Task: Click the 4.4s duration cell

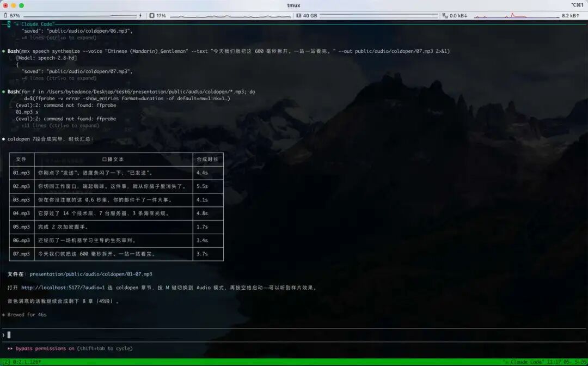Action: click(208, 173)
